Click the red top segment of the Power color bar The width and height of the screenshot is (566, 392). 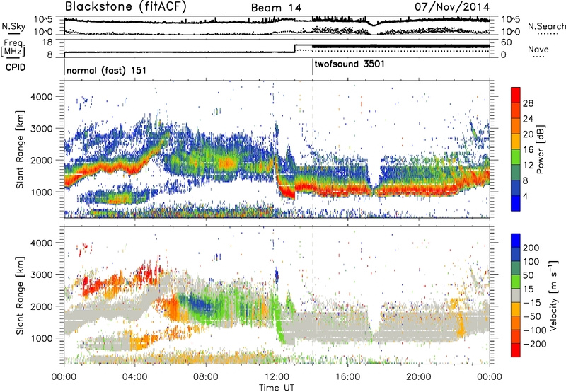pyautogui.click(x=516, y=96)
